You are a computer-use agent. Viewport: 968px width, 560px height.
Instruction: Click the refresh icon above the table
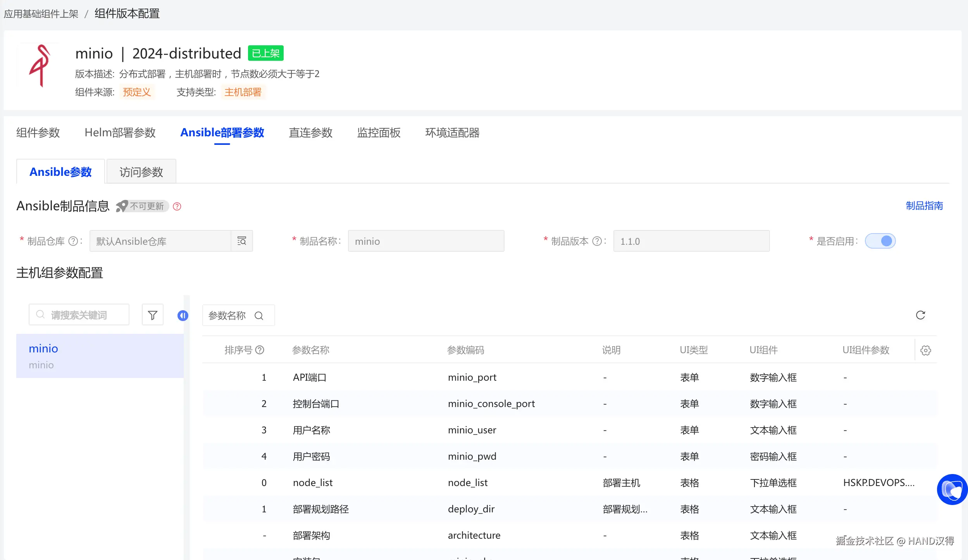(x=920, y=315)
